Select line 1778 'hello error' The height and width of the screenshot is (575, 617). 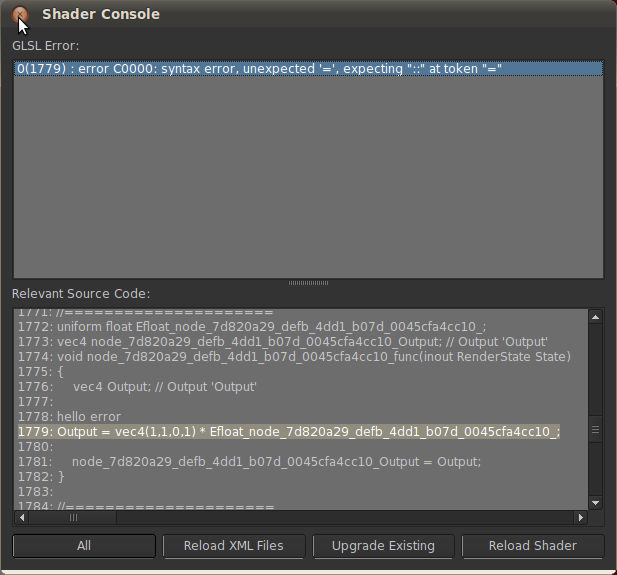69,417
